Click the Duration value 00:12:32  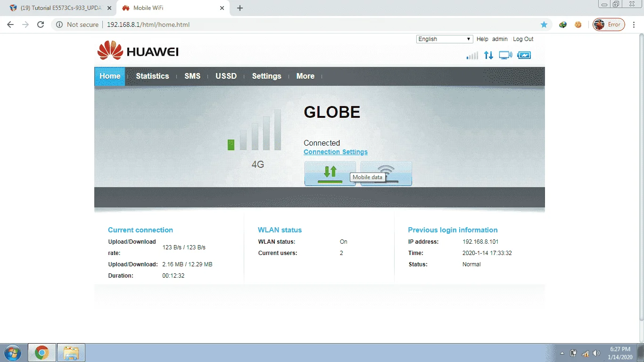tap(173, 276)
